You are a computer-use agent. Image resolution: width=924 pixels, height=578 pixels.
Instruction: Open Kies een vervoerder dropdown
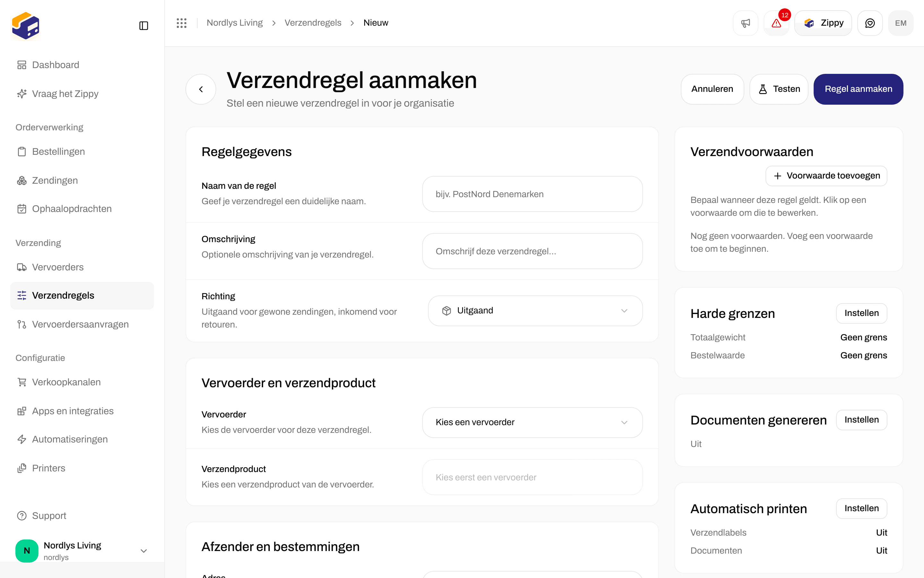pos(532,422)
